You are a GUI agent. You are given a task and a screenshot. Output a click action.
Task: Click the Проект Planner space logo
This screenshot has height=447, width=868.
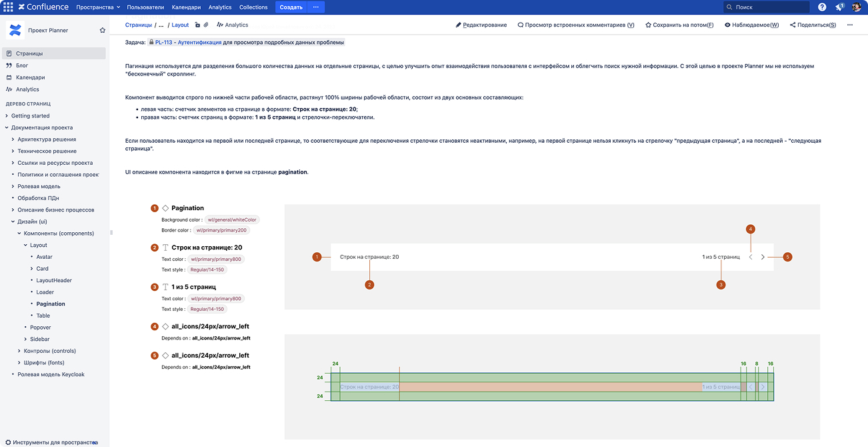[x=14, y=30]
